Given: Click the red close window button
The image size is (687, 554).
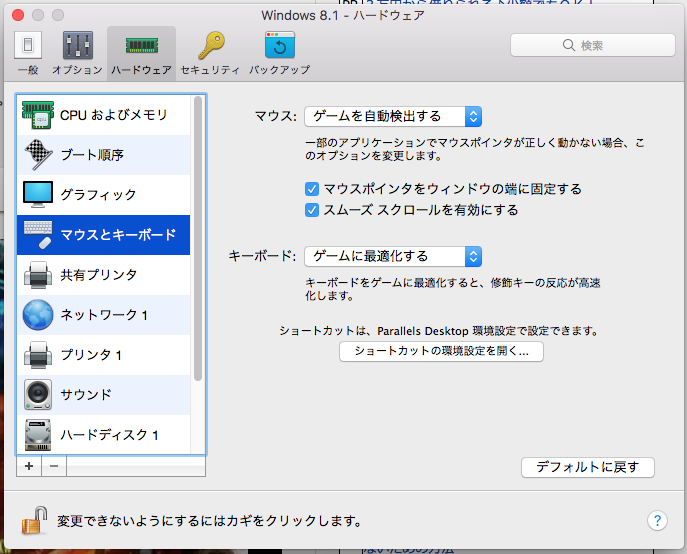Looking at the screenshot, I should click(x=18, y=15).
